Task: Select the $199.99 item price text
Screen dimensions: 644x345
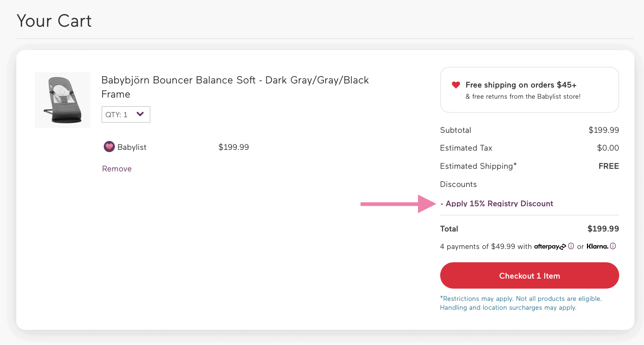Action: pos(233,147)
